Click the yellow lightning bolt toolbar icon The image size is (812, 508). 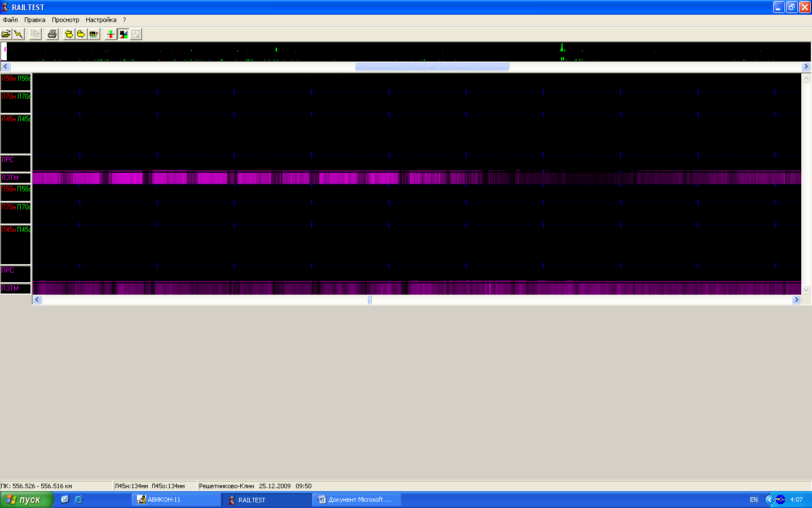click(19, 34)
